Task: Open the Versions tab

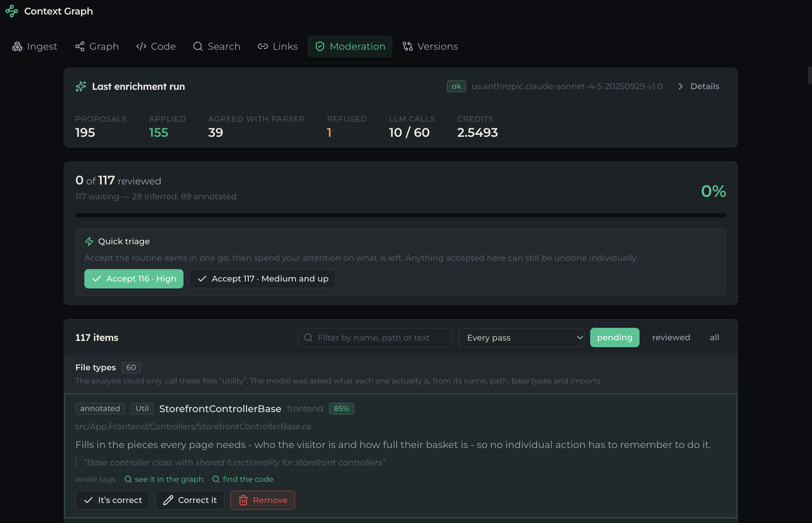Action: 430,46
